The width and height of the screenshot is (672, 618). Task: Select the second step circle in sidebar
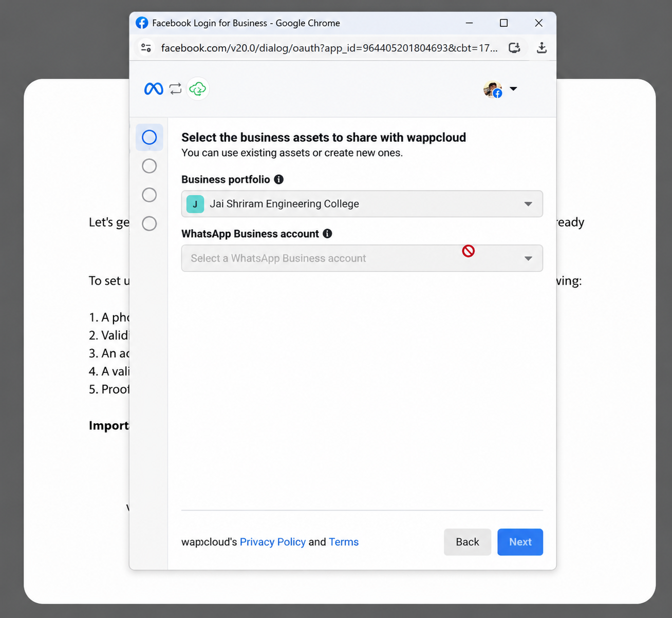(150, 166)
